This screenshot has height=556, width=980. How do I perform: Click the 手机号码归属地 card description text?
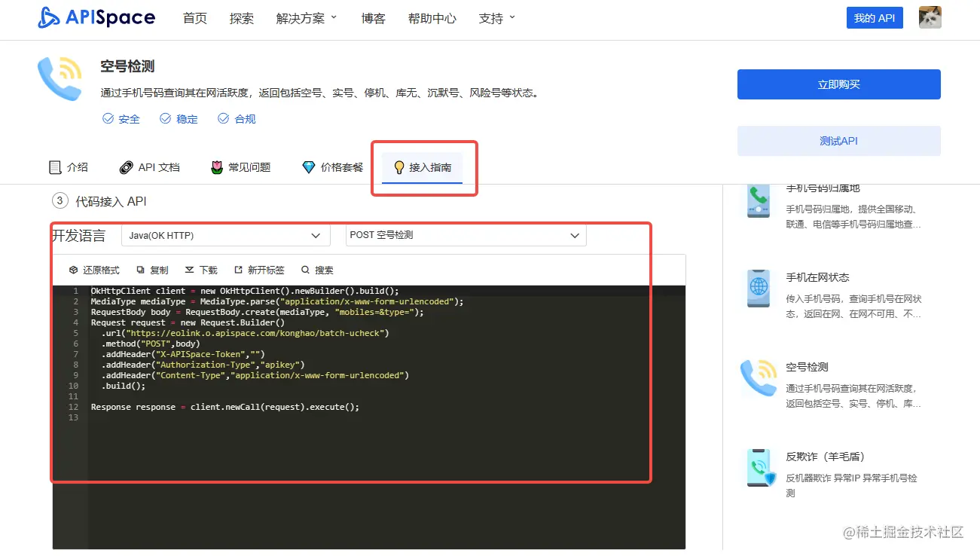[x=853, y=216]
